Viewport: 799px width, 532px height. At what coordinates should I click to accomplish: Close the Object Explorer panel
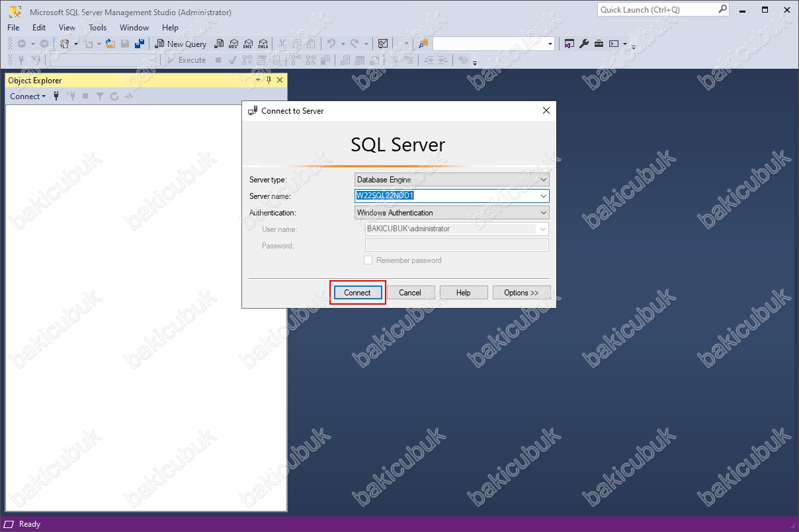pyautogui.click(x=280, y=80)
